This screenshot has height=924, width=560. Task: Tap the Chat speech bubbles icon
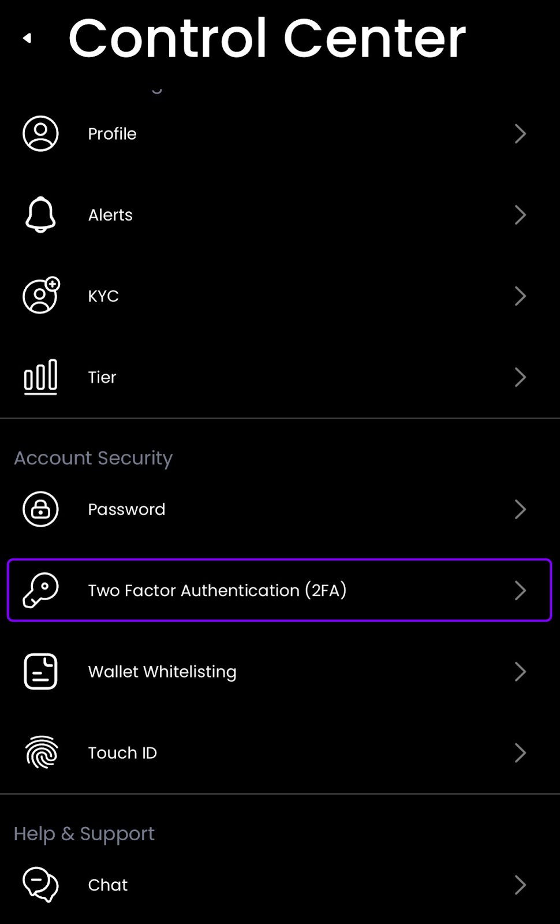pos(40,885)
